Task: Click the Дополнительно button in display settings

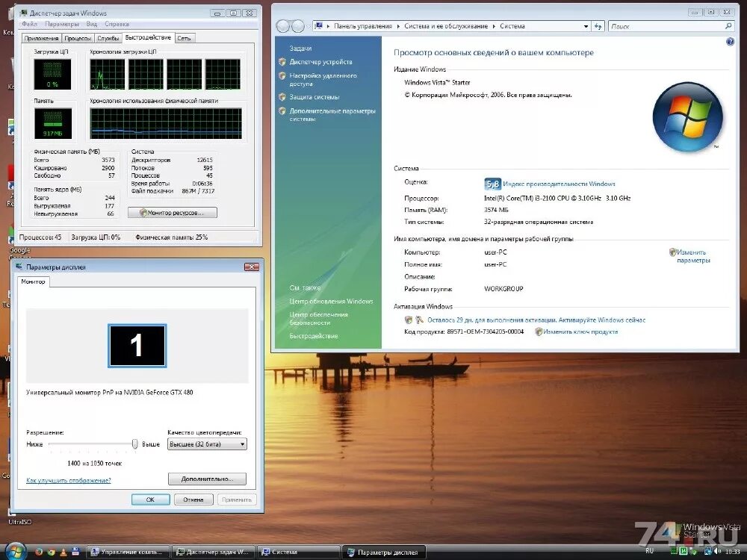Action: coord(207,479)
